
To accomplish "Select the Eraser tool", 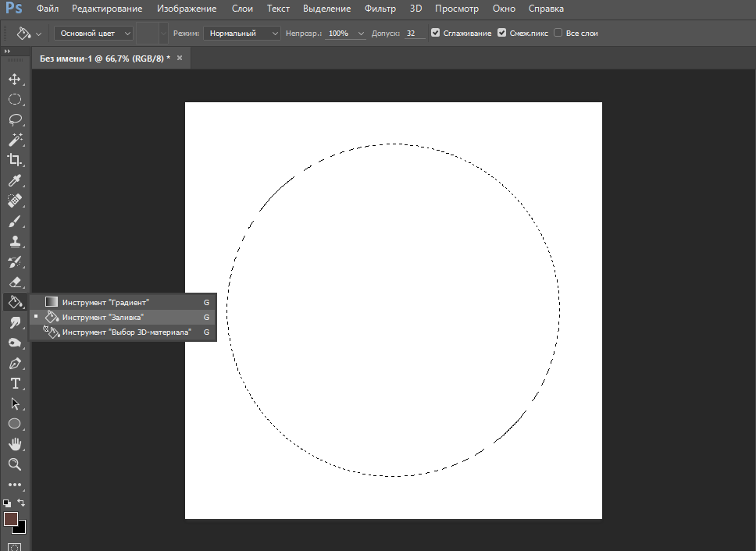I will point(14,282).
